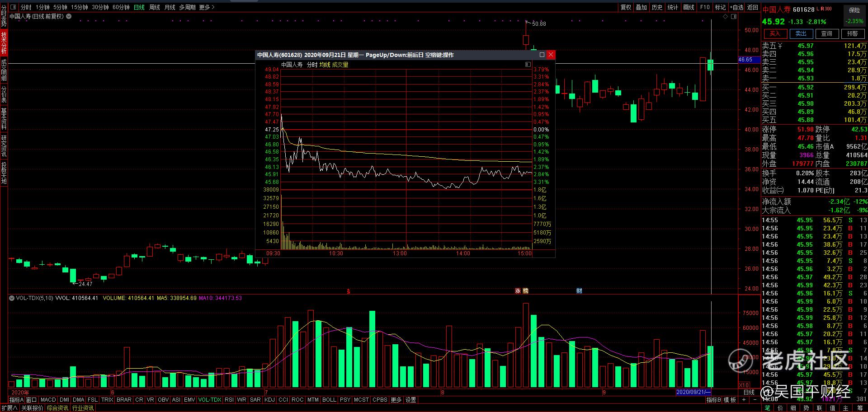The height and width of the screenshot is (412, 868).
Task: Select the 价 tab in quote panel
Action: pos(780,408)
